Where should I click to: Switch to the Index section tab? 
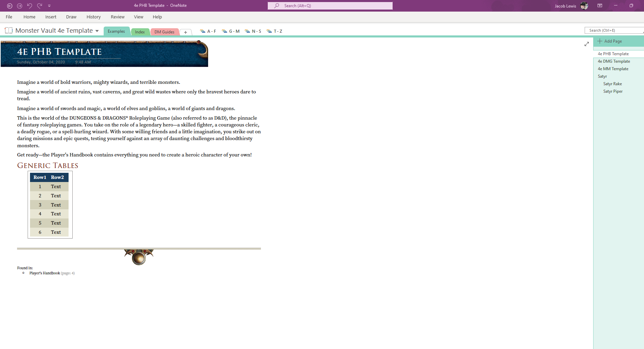click(x=140, y=32)
